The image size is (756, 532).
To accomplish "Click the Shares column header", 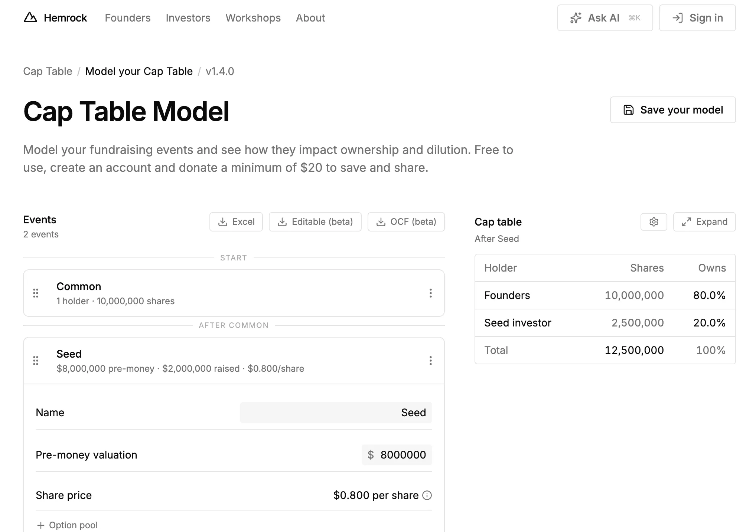I will click(647, 268).
